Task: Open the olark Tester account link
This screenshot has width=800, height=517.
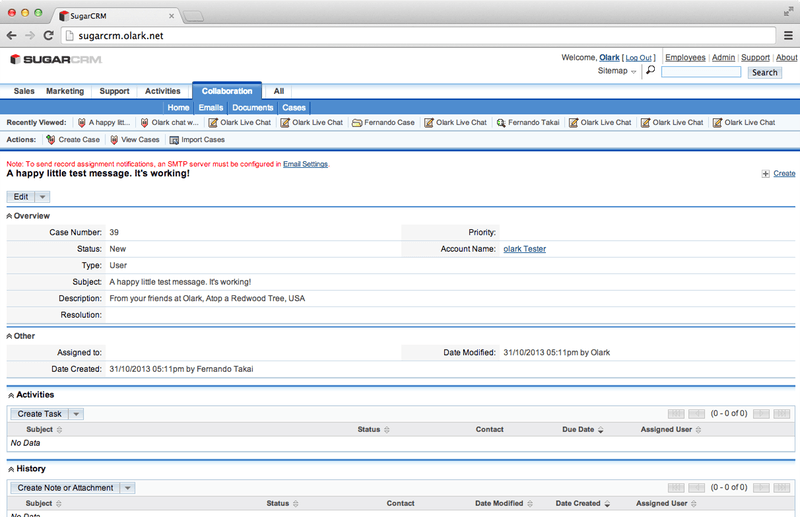Action: coord(524,249)
